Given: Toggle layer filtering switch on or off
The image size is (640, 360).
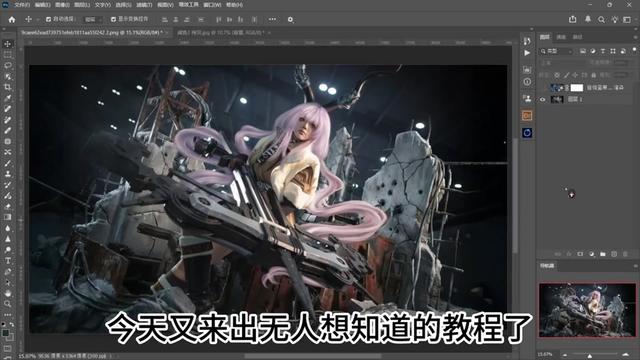Looking at the screenshot, I should pos(634,50).
